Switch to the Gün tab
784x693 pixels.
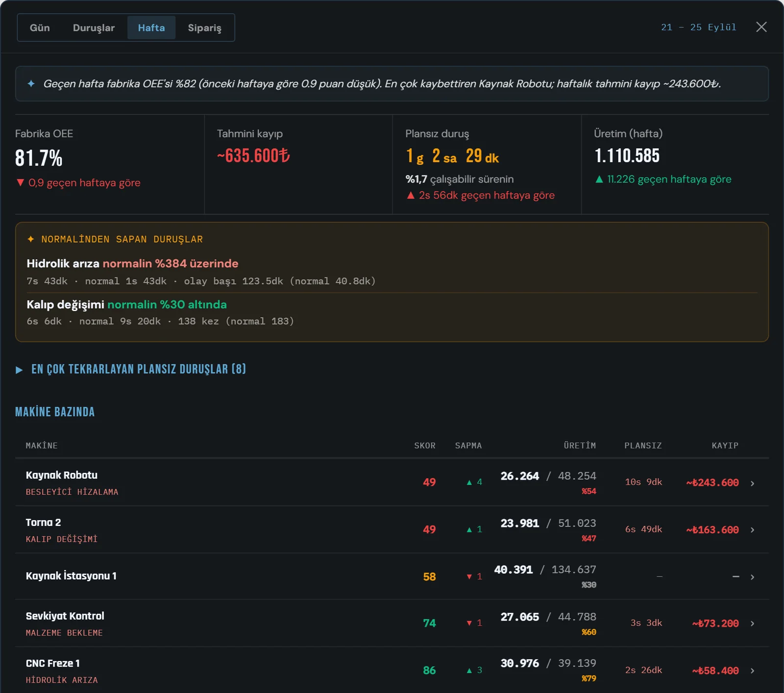click(x=40, y=28)
